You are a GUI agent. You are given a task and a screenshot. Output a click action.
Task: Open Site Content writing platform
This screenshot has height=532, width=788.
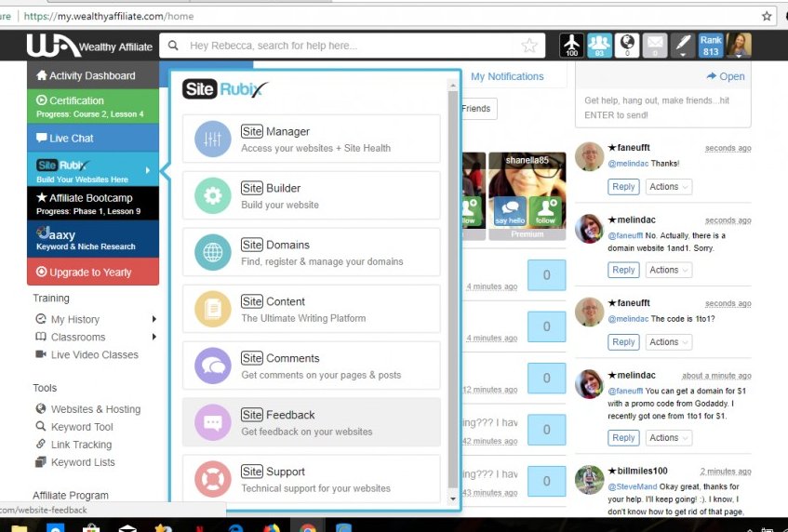tap(312, 310)
